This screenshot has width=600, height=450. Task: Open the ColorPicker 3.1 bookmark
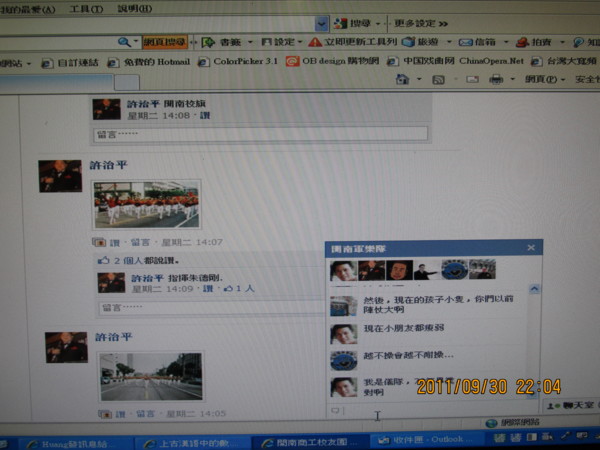pos(242,62)
